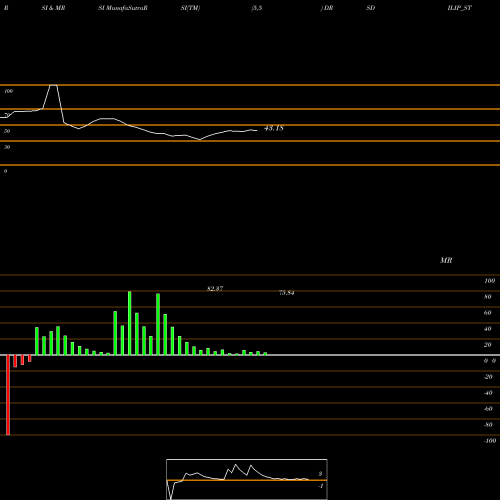Click the 75.84 value above the histogram

[286, 293]
